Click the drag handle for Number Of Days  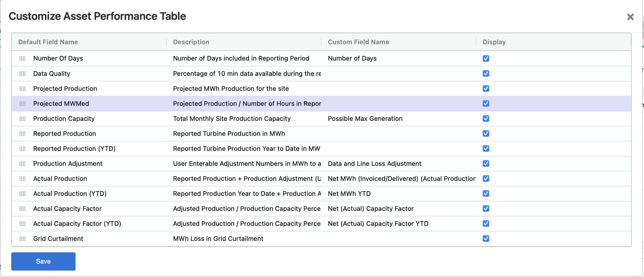point(23,58)
